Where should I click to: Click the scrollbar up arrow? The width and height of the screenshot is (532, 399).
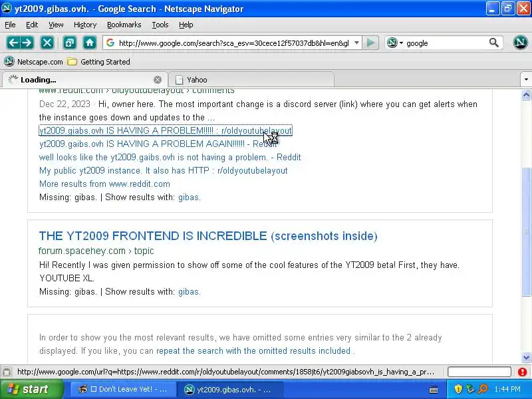click(526, 95)
